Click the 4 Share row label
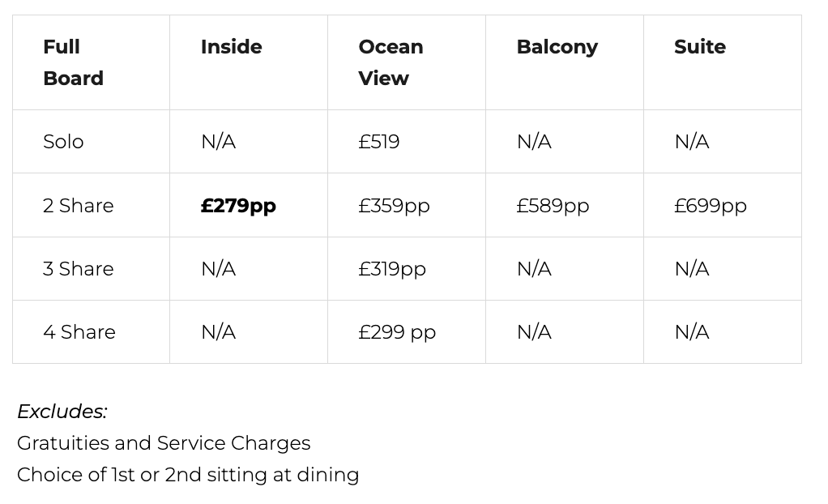Screen dimensions: 828x504 click(x=79, y=332)
